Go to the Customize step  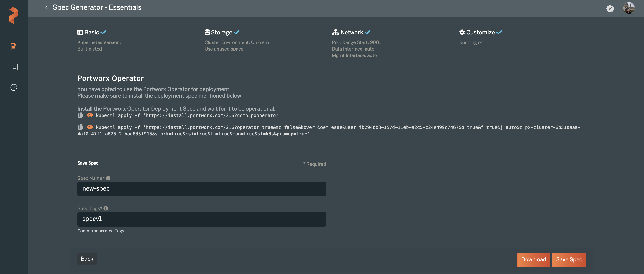(480, 33)
